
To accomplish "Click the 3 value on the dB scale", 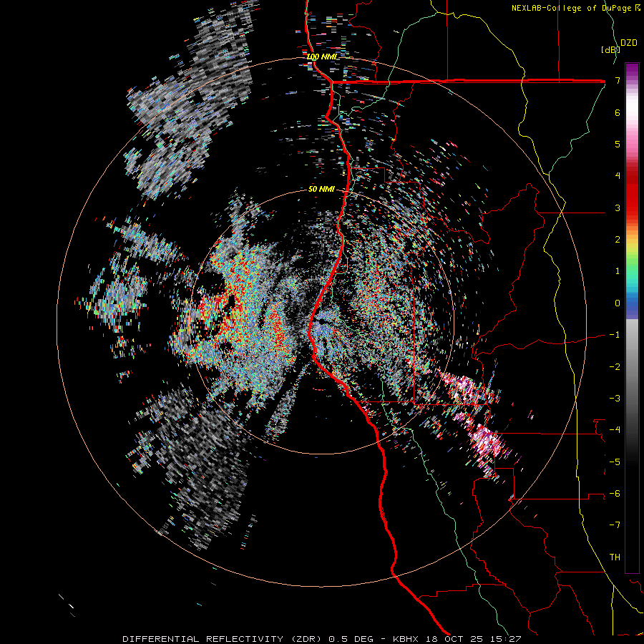I will 618,208.
